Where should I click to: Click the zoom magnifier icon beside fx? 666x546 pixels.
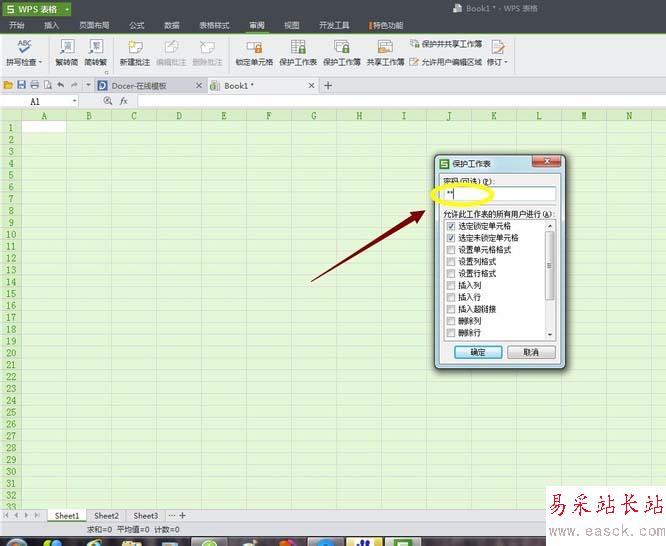tap(108, 101)
